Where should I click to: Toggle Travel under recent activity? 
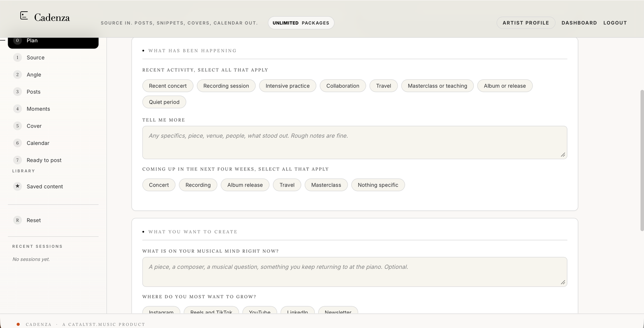pyautogui.click(x=384, y=86)
